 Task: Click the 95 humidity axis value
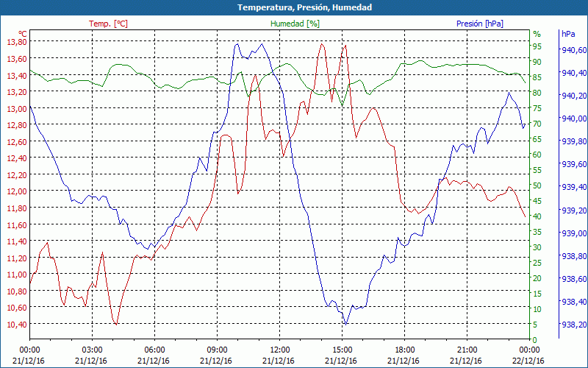click(x=537, y=46)
